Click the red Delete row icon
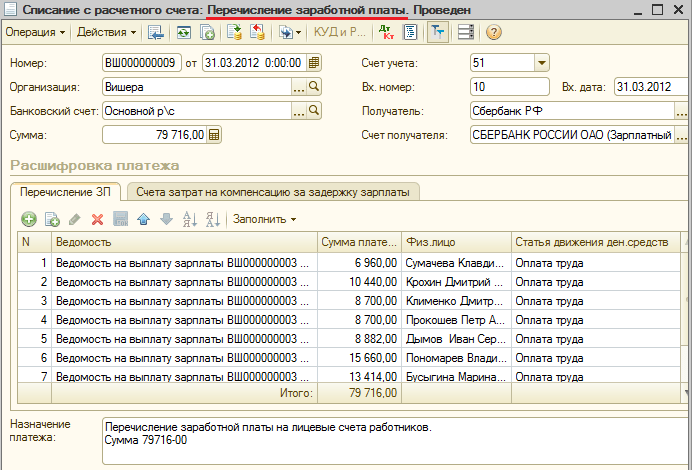692x470 pixels. click(98, 219)
